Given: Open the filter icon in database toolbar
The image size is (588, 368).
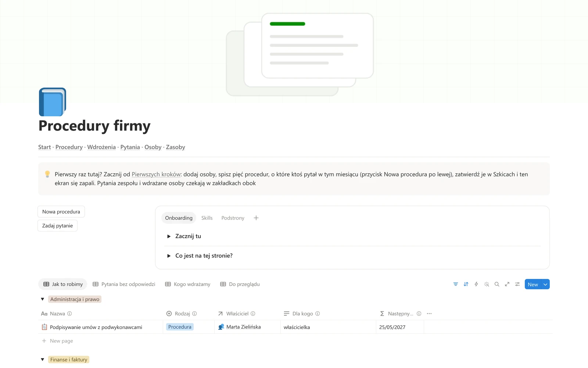Looking at the screenshot, I should pyautogui.click(x=456, y=284).
